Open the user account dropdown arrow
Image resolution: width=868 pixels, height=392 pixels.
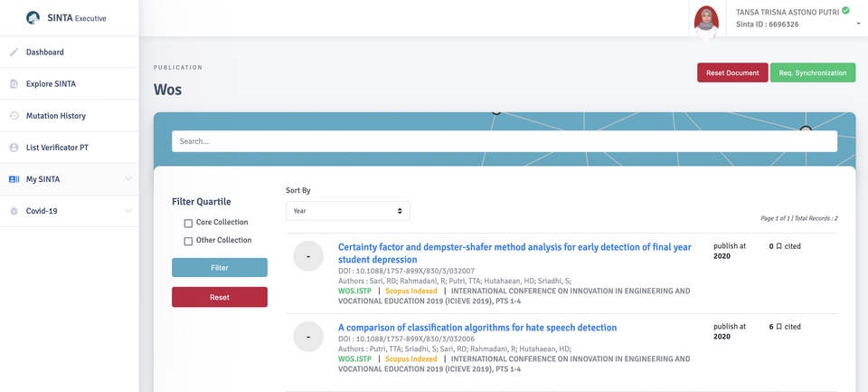click(x=859, y=24)
